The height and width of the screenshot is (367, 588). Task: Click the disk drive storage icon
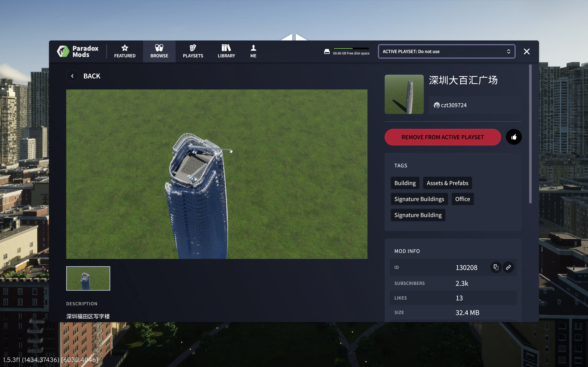click(327, 52)
